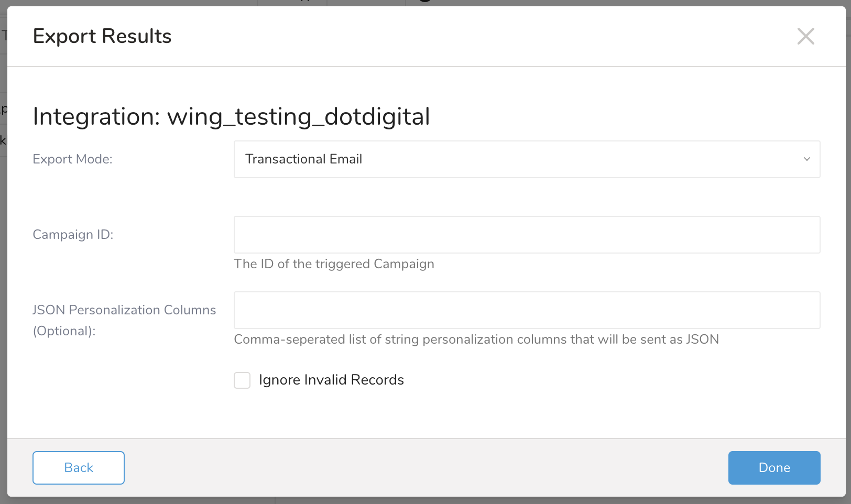Go back using the Back button

point(79,468)
